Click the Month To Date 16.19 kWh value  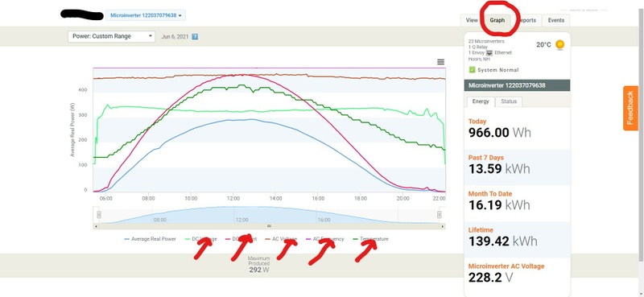pyautogui.click(x=499, y=205)
